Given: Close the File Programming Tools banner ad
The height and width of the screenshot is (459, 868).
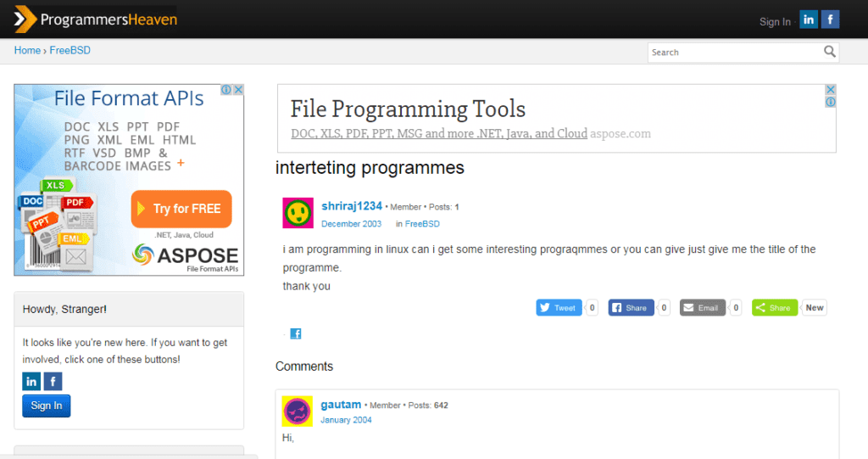Looking at the screenshot, I should (x=831, y=89).
